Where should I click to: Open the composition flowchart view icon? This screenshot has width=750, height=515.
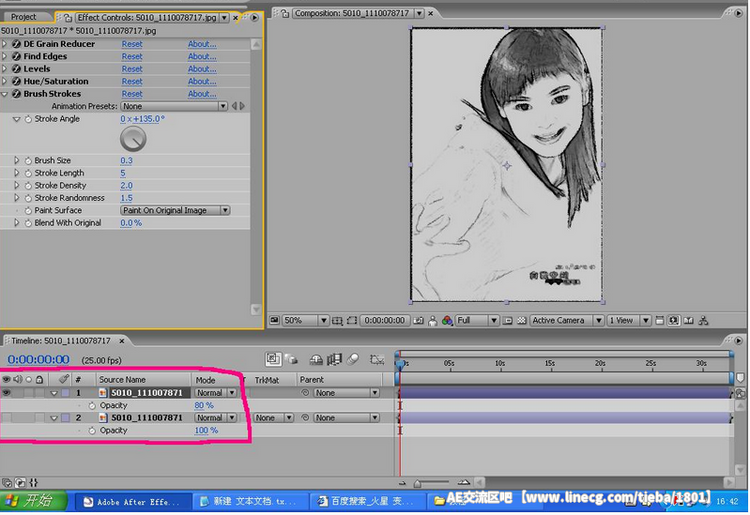704,321
